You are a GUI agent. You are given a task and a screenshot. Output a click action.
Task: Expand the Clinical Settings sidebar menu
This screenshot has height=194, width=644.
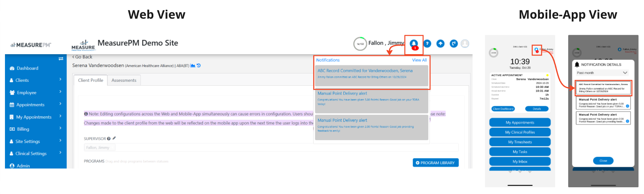point(35,153)
